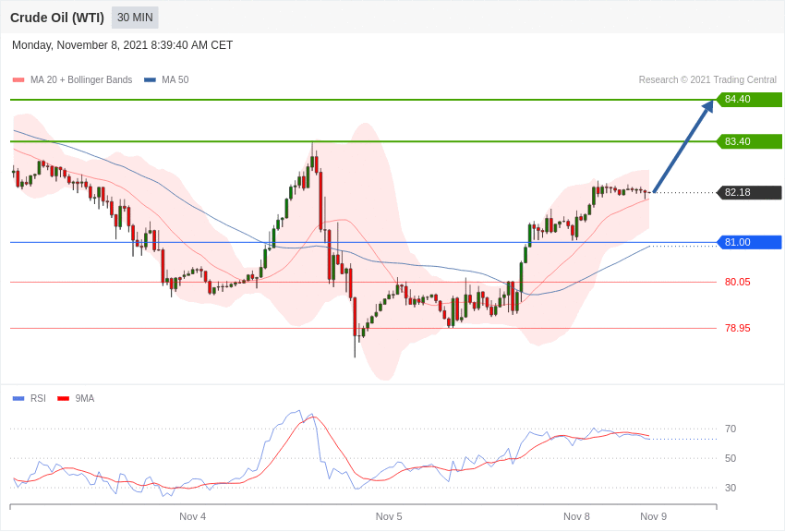
Task: Click the 81.00 blue pivot price tag
Action: (750, 242)
